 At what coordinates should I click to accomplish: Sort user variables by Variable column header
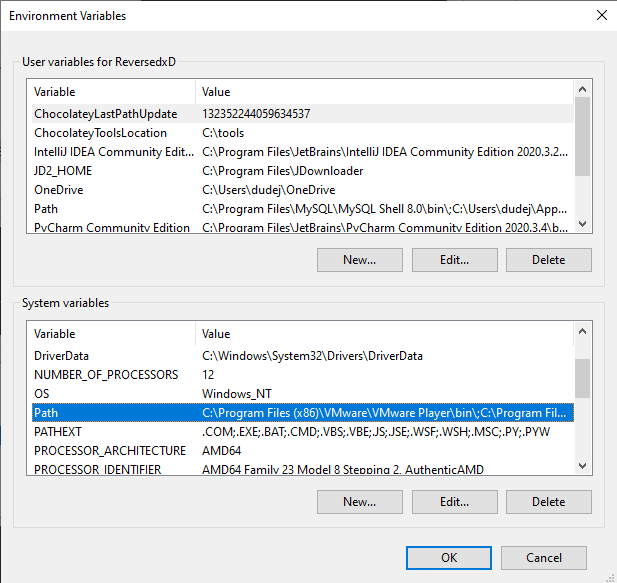pos(113,92)
